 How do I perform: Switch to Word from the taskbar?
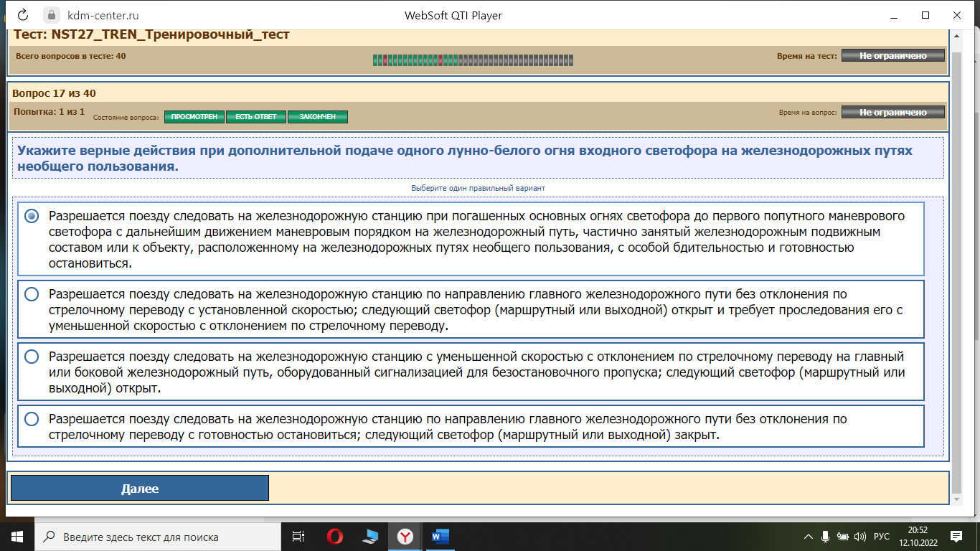tap(440, 536)
